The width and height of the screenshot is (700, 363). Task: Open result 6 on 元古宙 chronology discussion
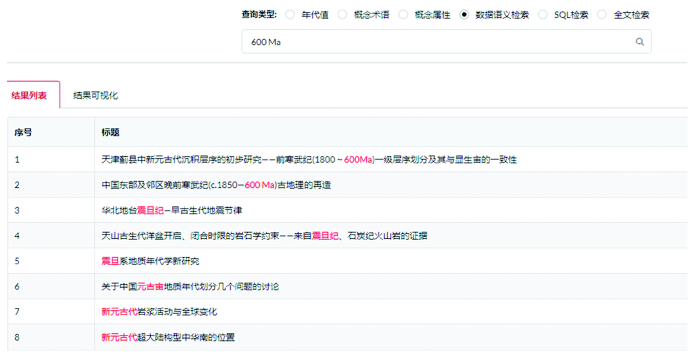point(190,286)
